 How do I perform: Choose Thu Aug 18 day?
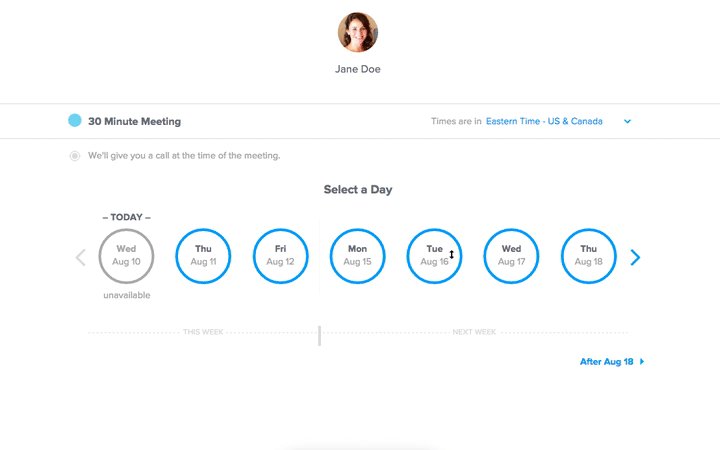(588, 256)
